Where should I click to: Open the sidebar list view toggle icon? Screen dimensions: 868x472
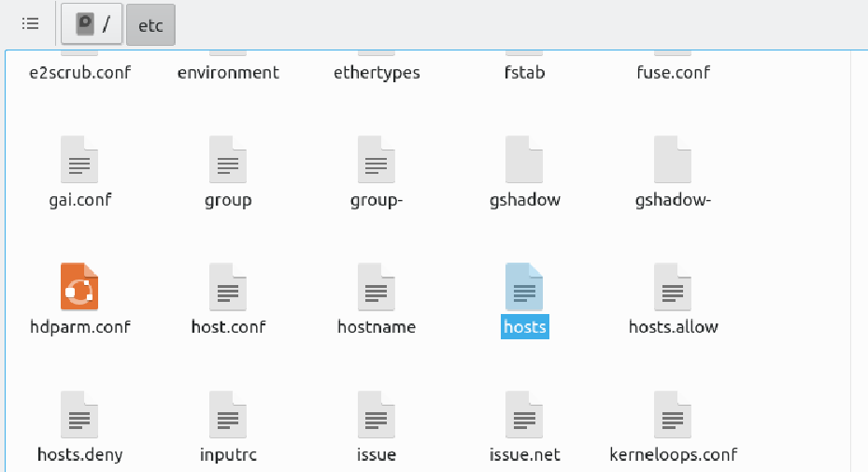(31, 23)
